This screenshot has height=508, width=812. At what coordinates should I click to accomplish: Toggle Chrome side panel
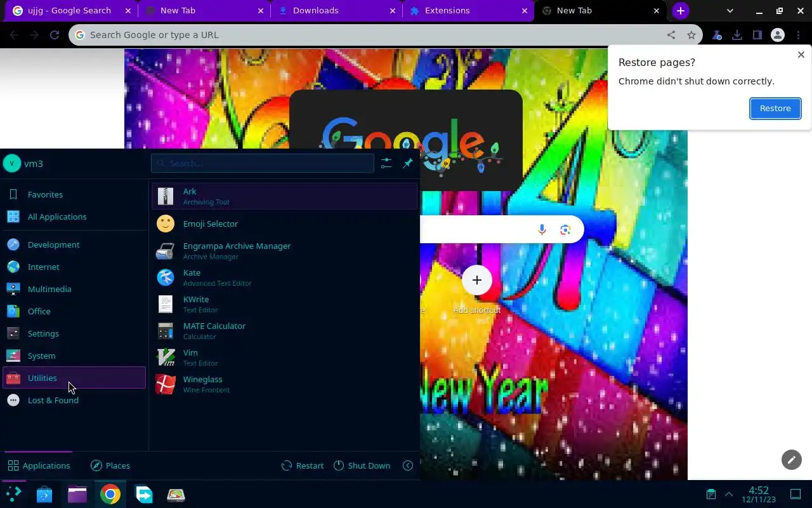[757, 35]
